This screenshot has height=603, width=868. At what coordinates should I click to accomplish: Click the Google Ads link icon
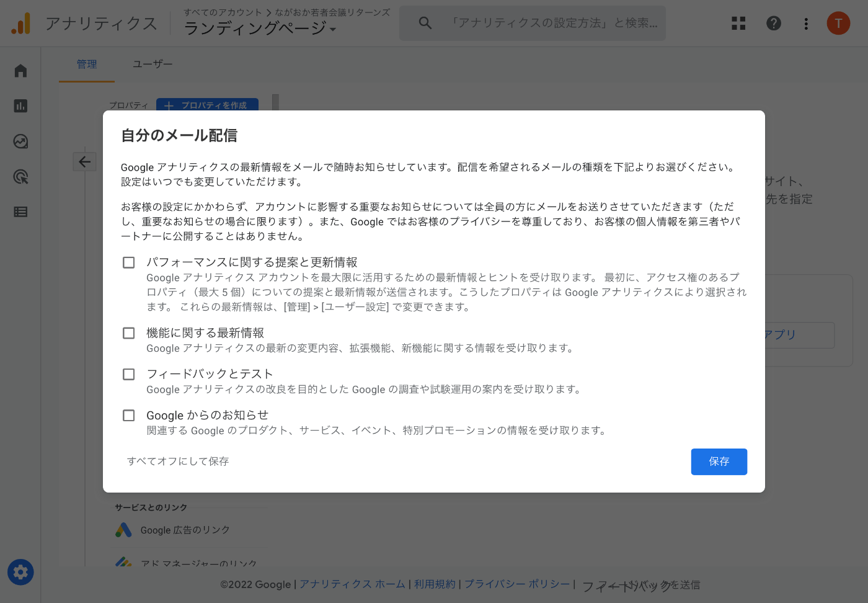[123, 530]
